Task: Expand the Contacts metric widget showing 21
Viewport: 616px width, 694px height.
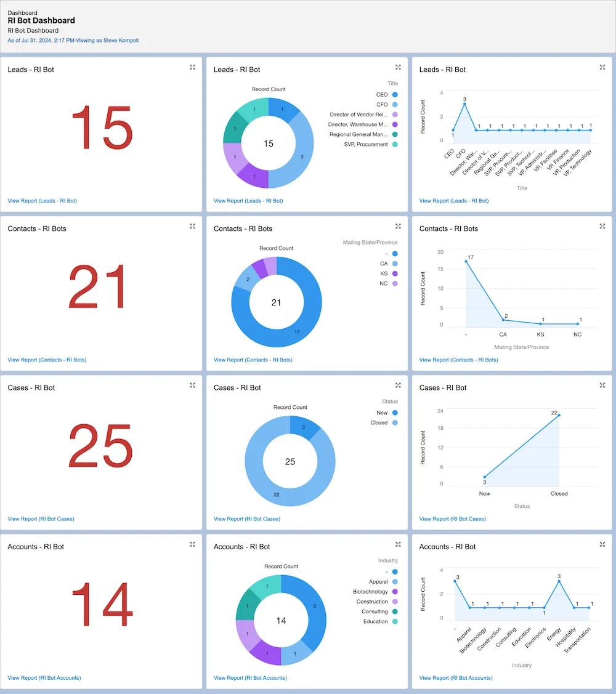Action: coord(192,226)
